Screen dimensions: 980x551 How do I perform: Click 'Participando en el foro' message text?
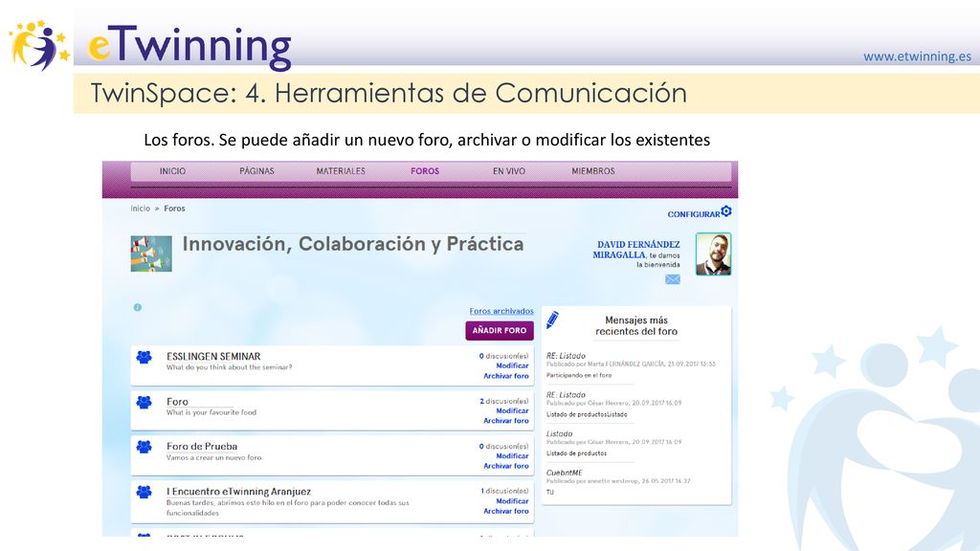(x=579, y=375)
